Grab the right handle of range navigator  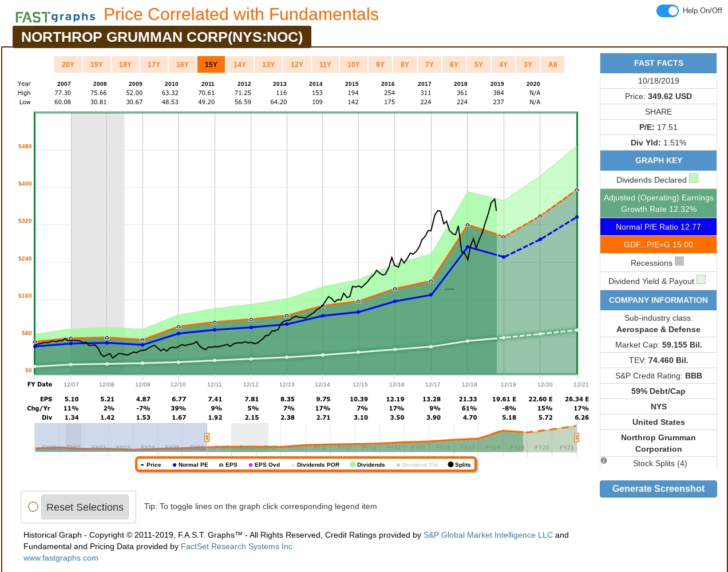click(x=576, y=437)
